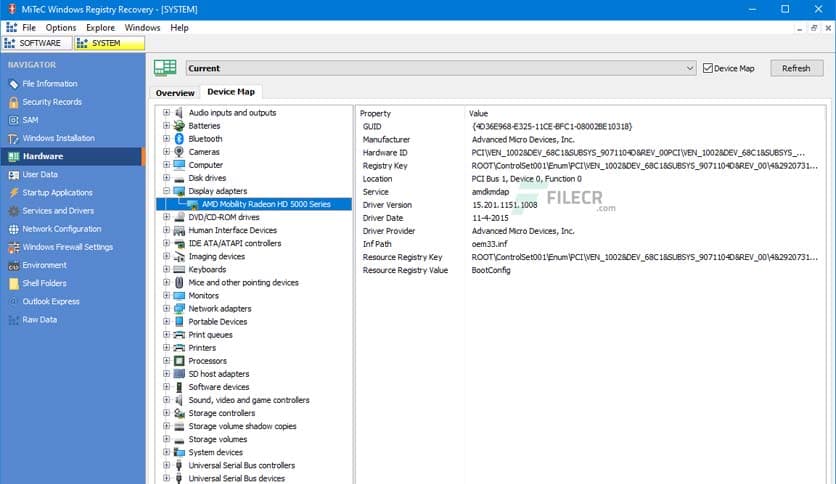Click the System devices folder icon
The width and height of the screenshot is (836, 484).
[180, 452]
